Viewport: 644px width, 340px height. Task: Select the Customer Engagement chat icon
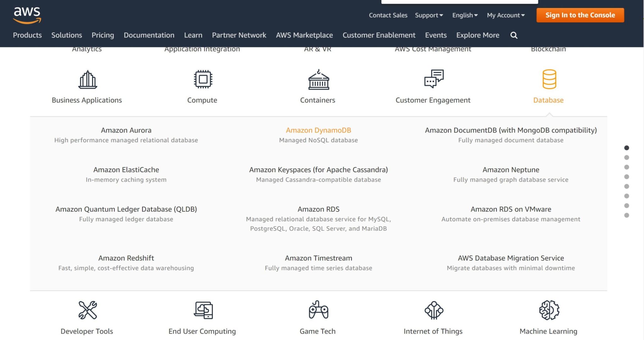pyautogui.click(x=434, y=79)
